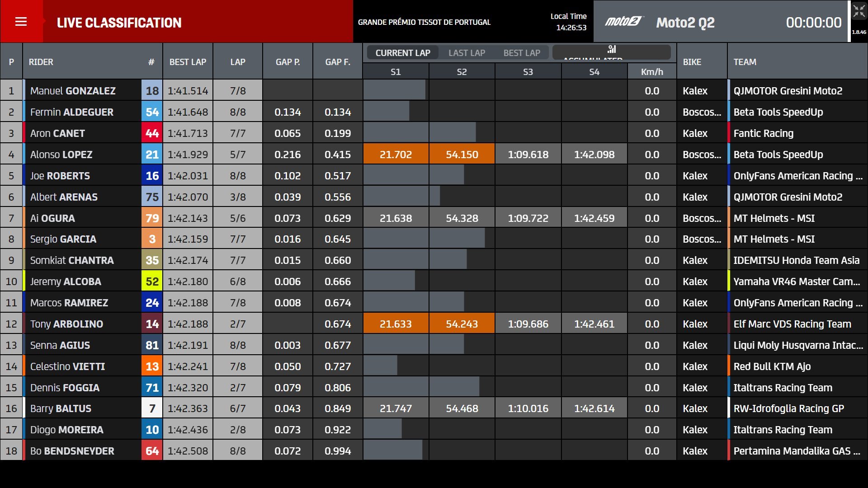The width and height of the screenshot is (868, 488).
Task: Click the GAP F. column header
Action: pyautogui.click(x=337, y=62)
